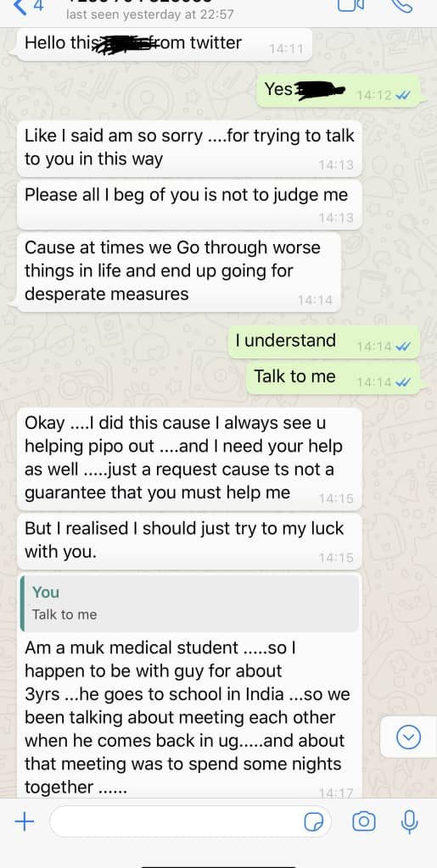Tap microphone to record voice note
This screenshot has width=437, height=868.
[409, 821]
